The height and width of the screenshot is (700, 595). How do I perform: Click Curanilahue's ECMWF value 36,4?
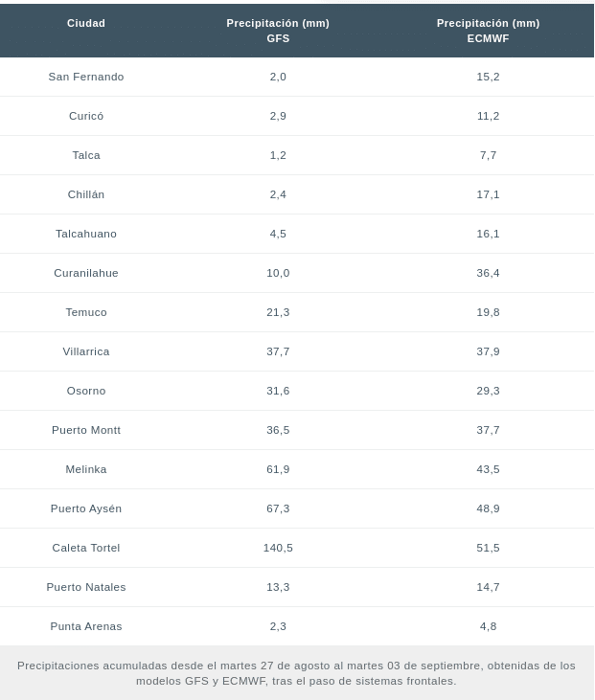(x=488, y=273)
